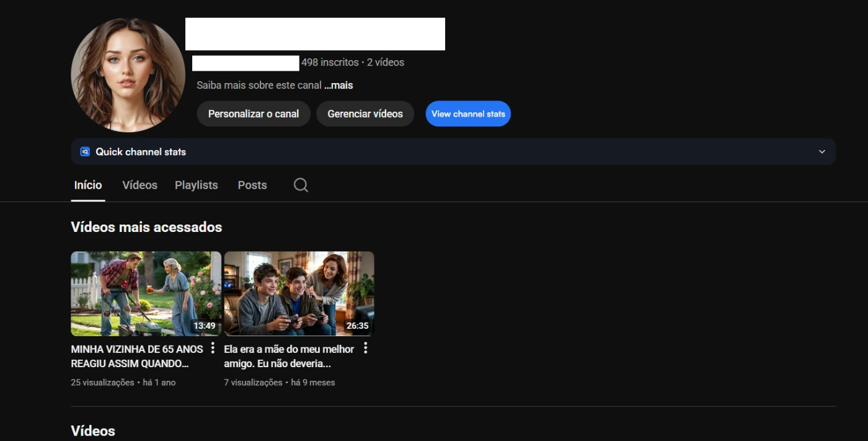Expand Quick channel stats chevron
This screenshot has width=868, height=441.
coord(821,151)
